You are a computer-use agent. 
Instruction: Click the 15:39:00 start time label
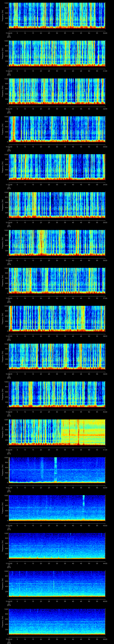(9, 412)
